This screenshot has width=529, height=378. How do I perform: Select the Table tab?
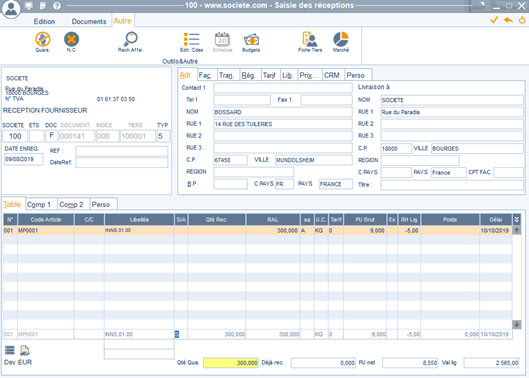tap(12, 204)
